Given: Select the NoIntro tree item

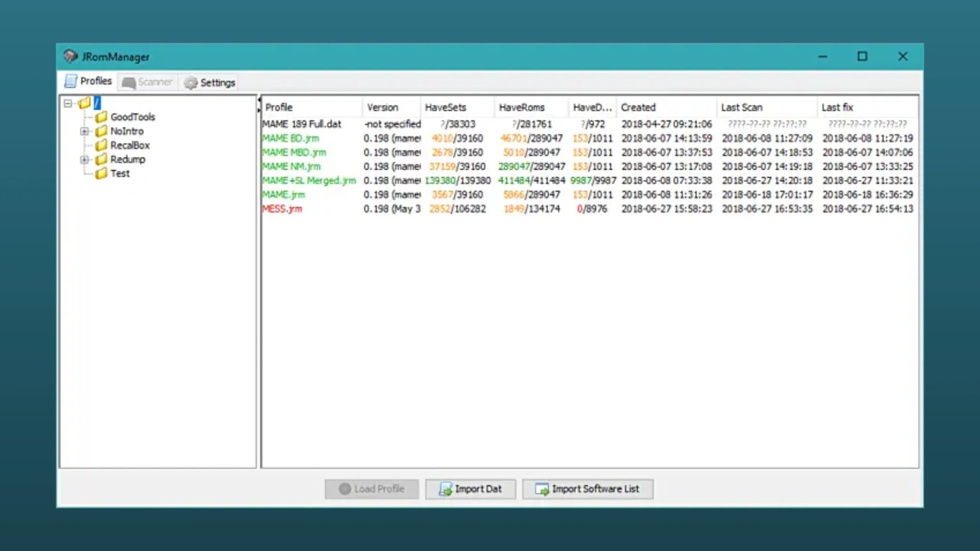Looking at the screenshot, I should pyautogui.click(x=127, y=131).
